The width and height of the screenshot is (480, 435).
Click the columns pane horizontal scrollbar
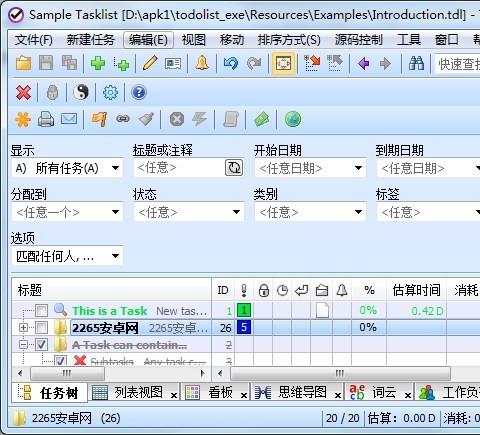(340, 373)
